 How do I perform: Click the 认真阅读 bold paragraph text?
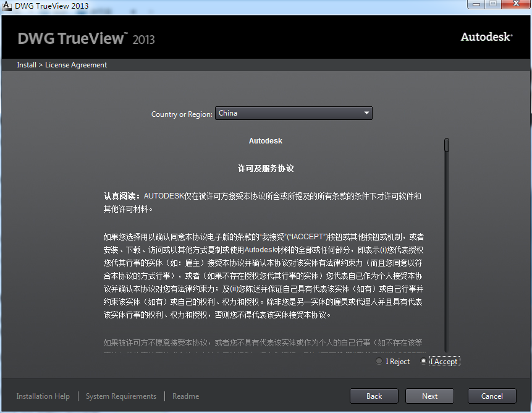pyautogui.click(x=122, y=196)
